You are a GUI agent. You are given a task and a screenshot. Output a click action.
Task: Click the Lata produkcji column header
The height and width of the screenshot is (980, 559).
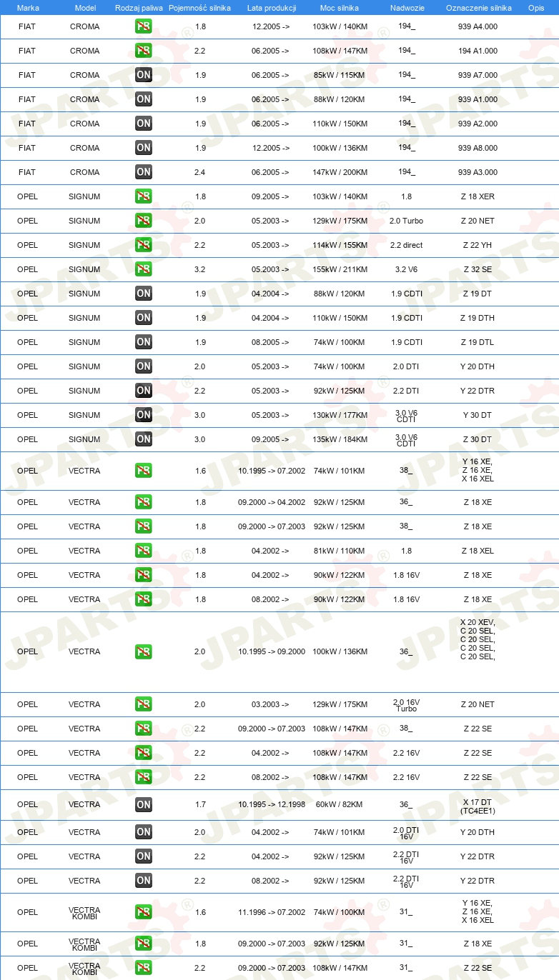click(x=271, y=7)
